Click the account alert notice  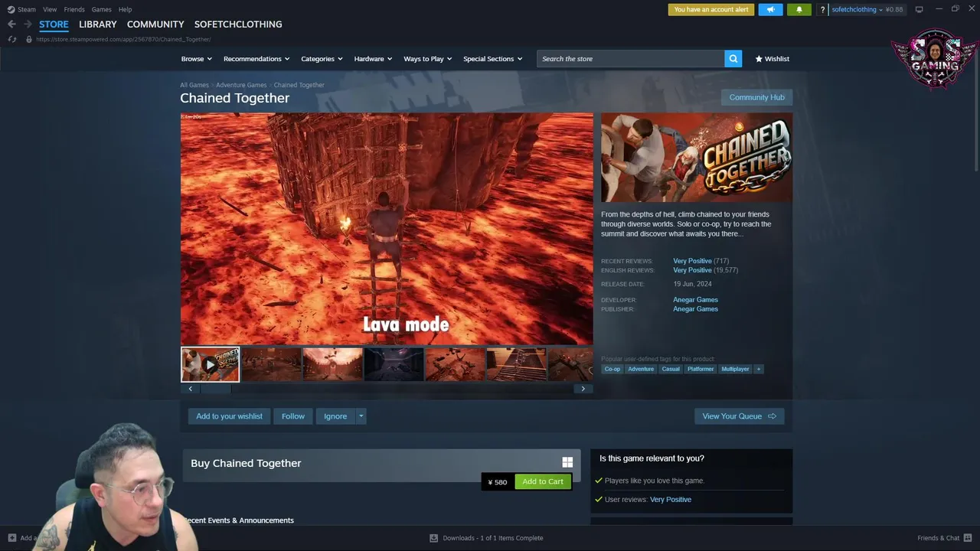[x=711, y=10]
